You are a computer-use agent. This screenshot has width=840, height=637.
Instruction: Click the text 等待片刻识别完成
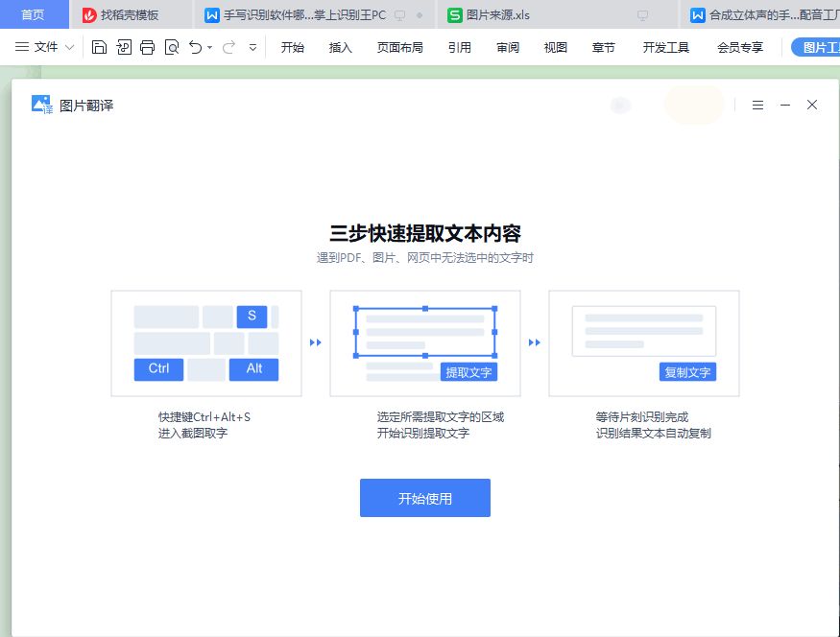(642, 417)
